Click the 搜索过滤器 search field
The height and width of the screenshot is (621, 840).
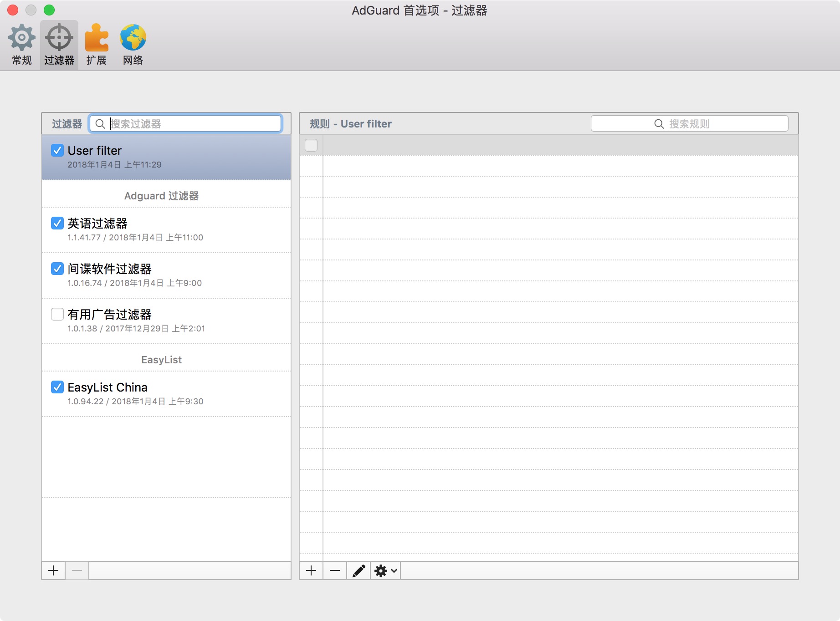185,124
